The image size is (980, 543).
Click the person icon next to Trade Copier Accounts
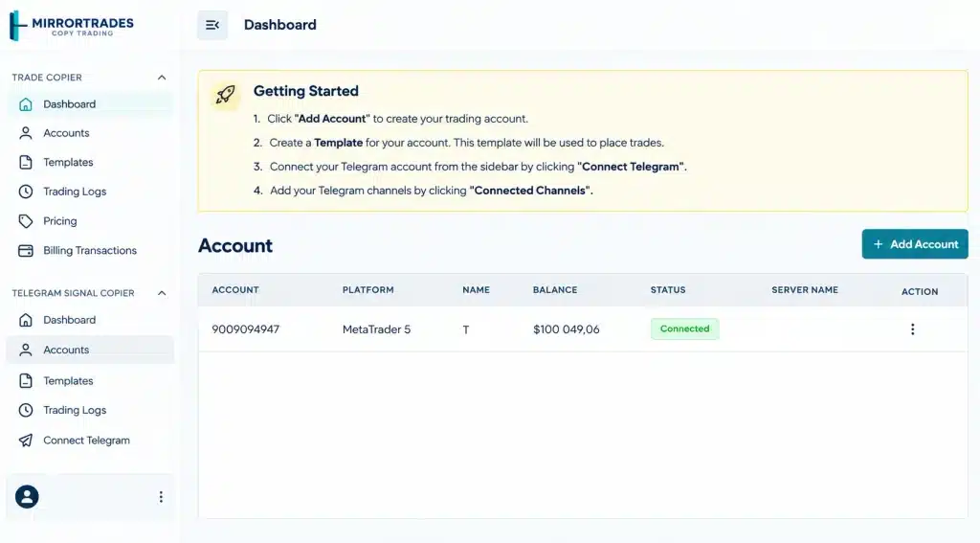pos(26,133)
